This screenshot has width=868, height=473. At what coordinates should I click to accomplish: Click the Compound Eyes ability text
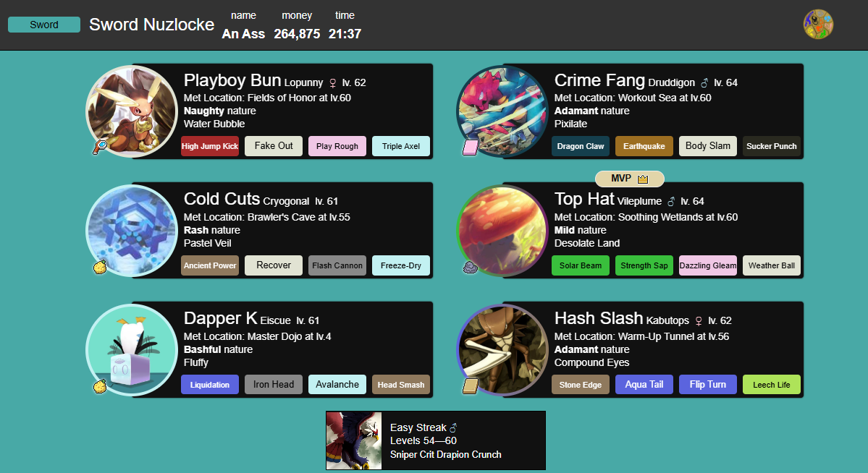(591, 363)
